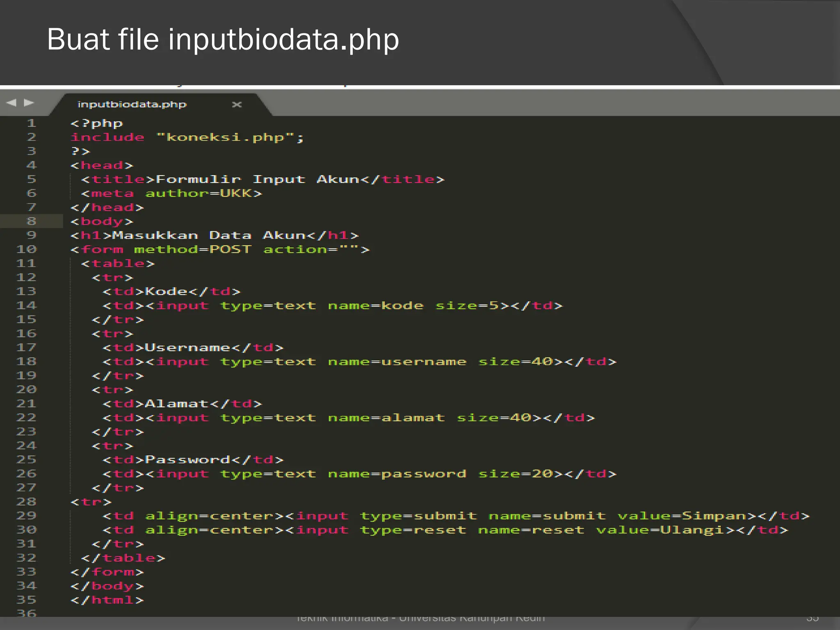This screenshot has height=630, width=840.
Task: Click 'value=Ulangi' attribute
Action: (x=660, y=530)
